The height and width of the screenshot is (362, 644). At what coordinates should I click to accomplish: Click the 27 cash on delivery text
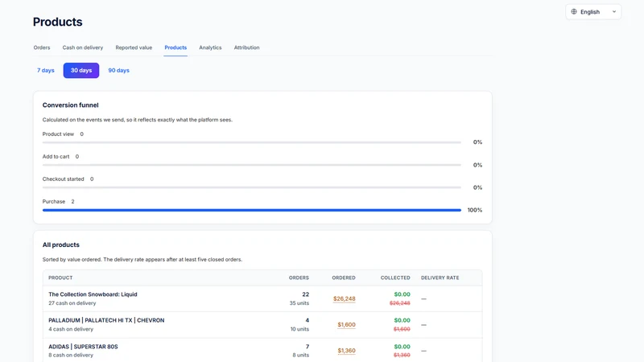click(x=72, y=303)
